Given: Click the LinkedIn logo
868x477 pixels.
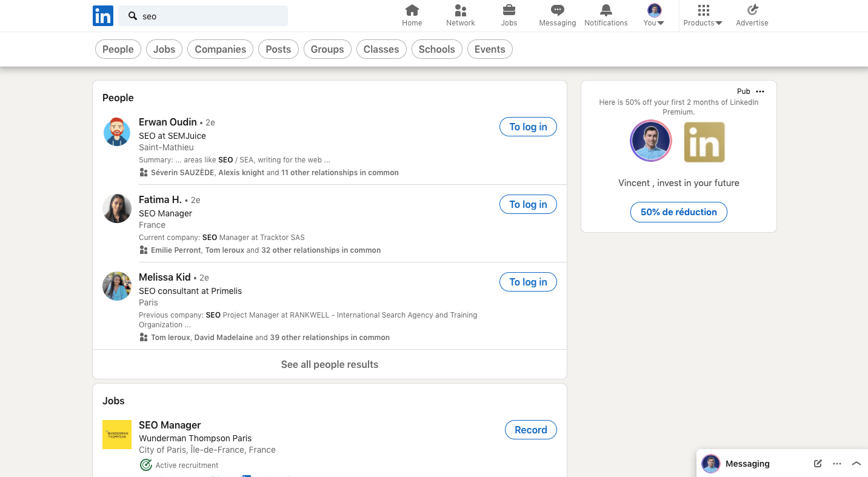Looking at the screenshot, I should click(103, 16).
